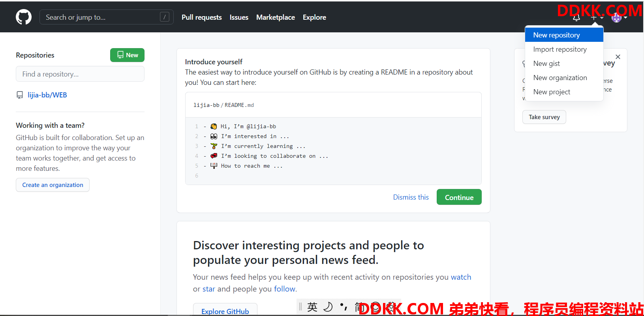This screenshot has height=316, width=644.
Task: Click 'Hi, I'm @lijia-bb' code line
Action: tap(248, 126)
